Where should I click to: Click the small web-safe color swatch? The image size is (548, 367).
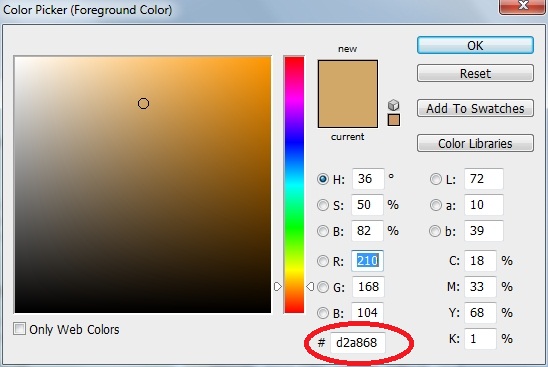pos(394,120)
